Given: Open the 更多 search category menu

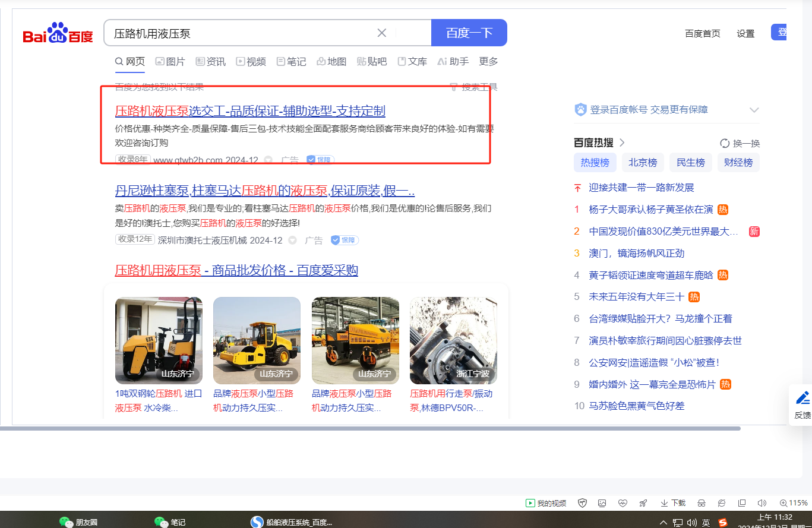Looking at the screenshot, I should (488, 61).
